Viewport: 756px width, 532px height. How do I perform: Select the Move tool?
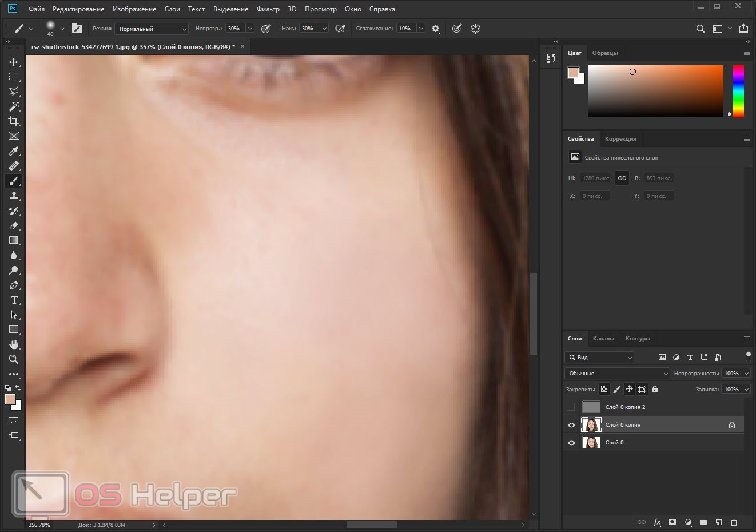[14, 62]
